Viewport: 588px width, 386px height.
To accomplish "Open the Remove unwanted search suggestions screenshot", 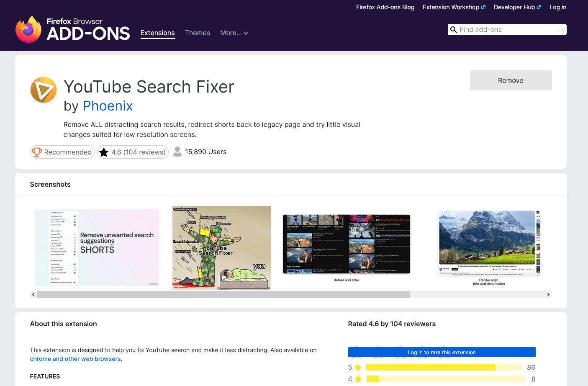I will tap(97, 248).
